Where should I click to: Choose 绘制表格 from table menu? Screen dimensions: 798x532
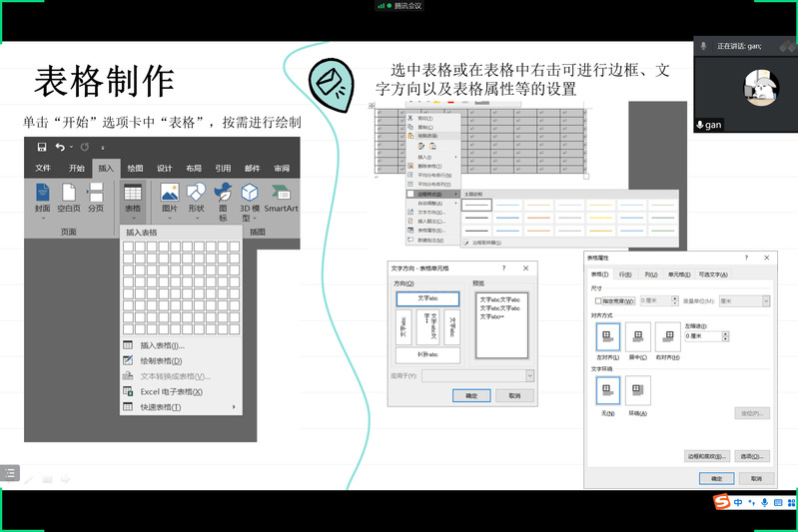(x=161, y=360)
